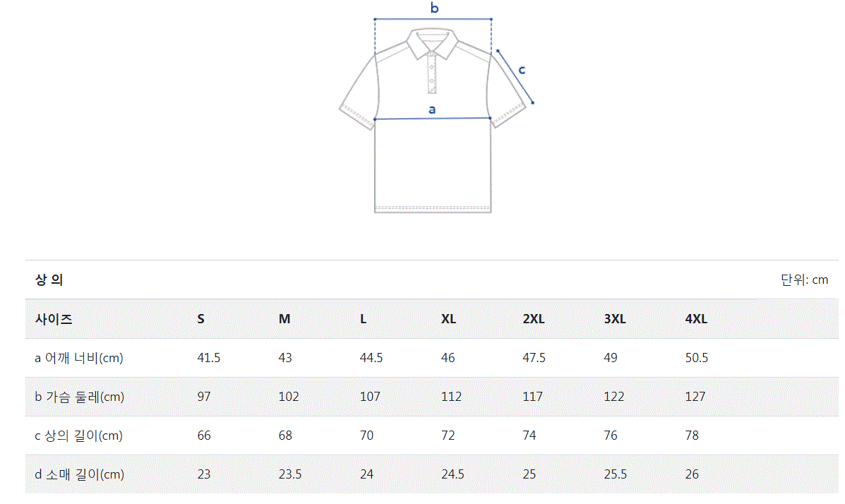Click the 'd 소매 길이(cm)' row label

pos(80,474)
